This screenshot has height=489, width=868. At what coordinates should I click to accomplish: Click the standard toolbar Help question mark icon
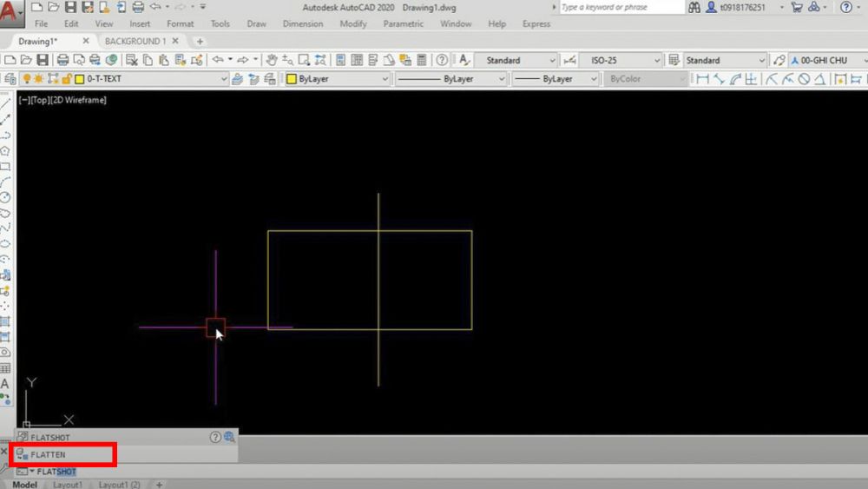[442, 60]
